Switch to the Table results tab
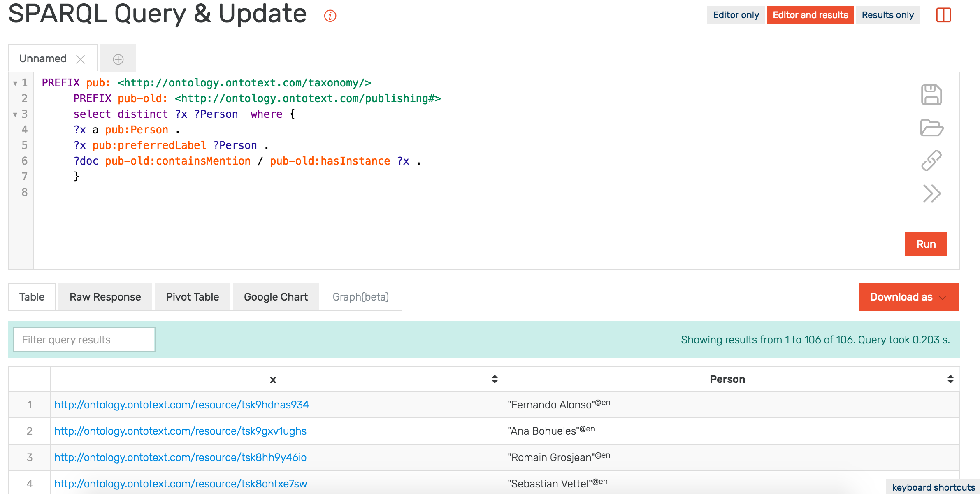Viewport: 980px width, 494px height. 32,297
